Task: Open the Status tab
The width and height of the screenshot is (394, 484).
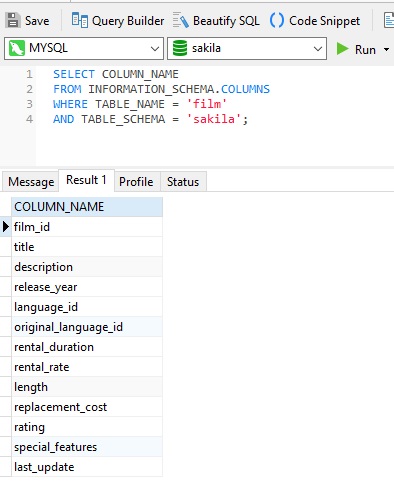Action: coord(183,182)
